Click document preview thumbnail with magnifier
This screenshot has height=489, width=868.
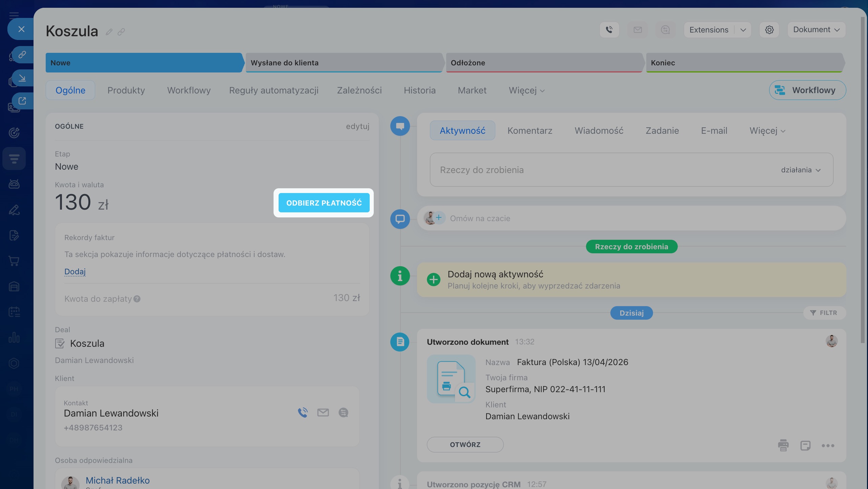click(451, 379)
